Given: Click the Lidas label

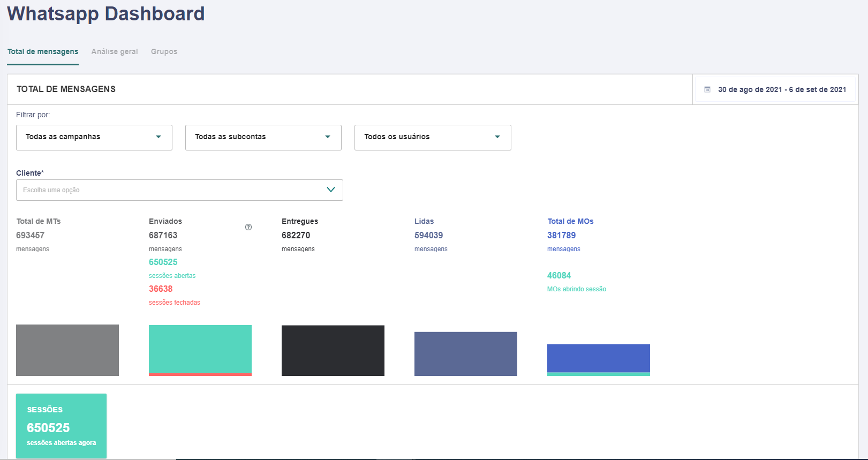Looking at the screenshot, I should (x=424, y=221).
